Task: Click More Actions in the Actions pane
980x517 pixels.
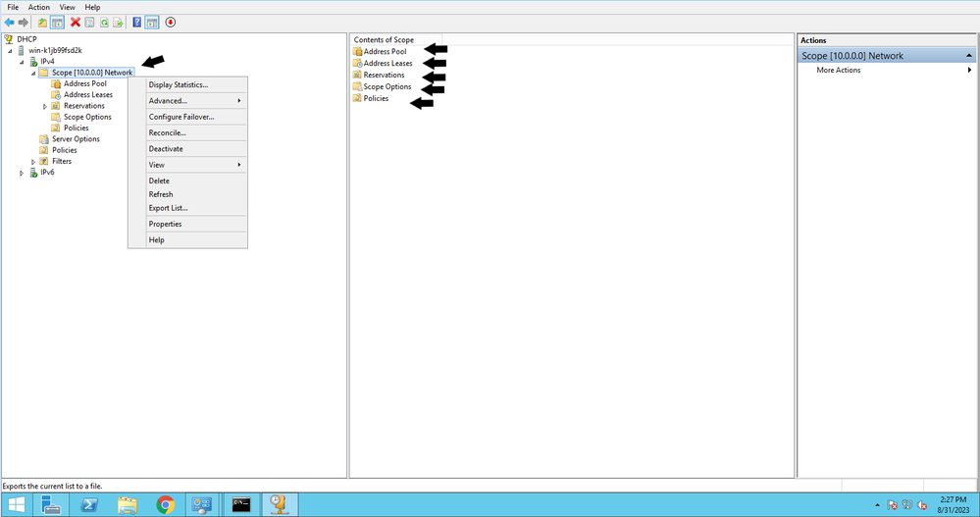Action: [839, 71]
